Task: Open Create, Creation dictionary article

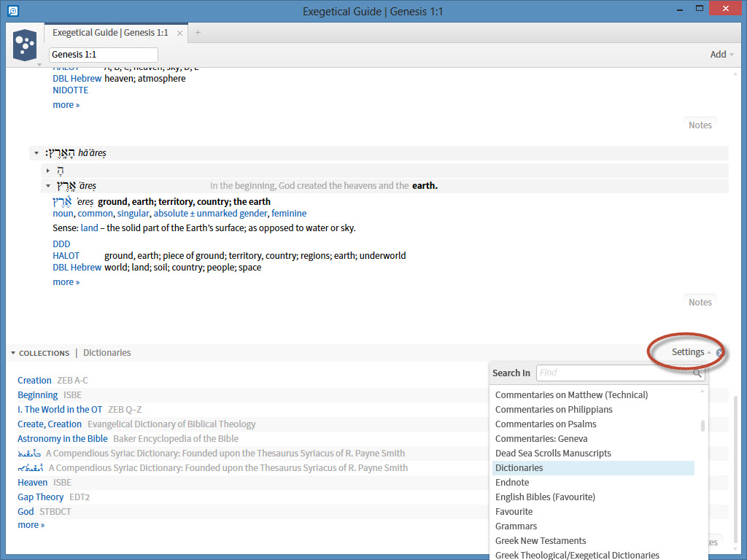Action: (x=50, y=424)
